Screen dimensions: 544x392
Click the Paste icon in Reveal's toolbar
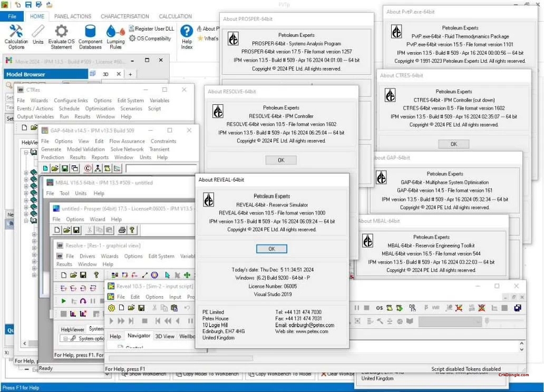pyautogui.click(x=174, y=308)
